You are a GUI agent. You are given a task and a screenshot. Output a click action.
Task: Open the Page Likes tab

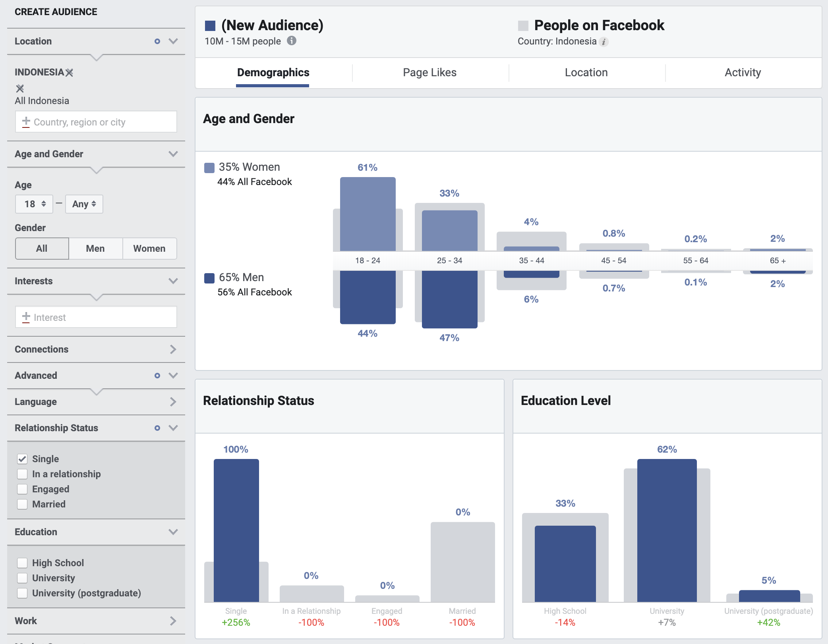click(x=430, y=73)
